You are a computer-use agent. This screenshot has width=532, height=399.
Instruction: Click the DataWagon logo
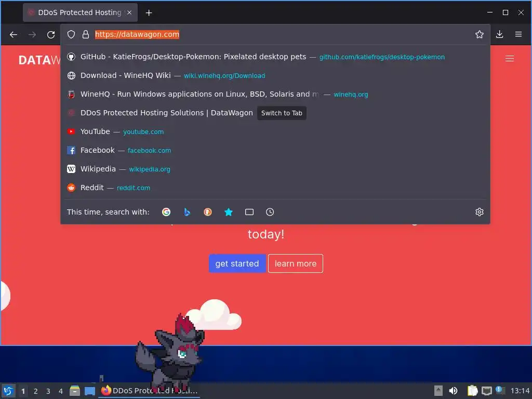coord(39,60)
